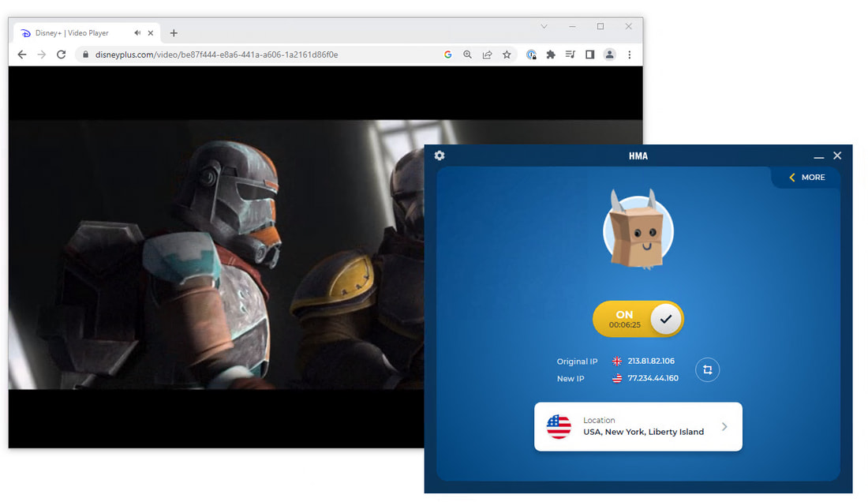Focus the disneyplus.com address bar URL

pyautogui.click(x=216, y=54)
